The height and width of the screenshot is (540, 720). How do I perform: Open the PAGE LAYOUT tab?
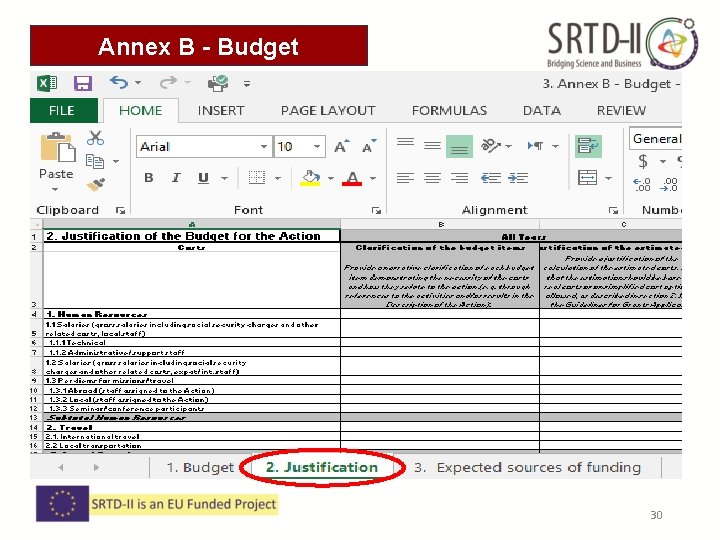coord(328,111)
